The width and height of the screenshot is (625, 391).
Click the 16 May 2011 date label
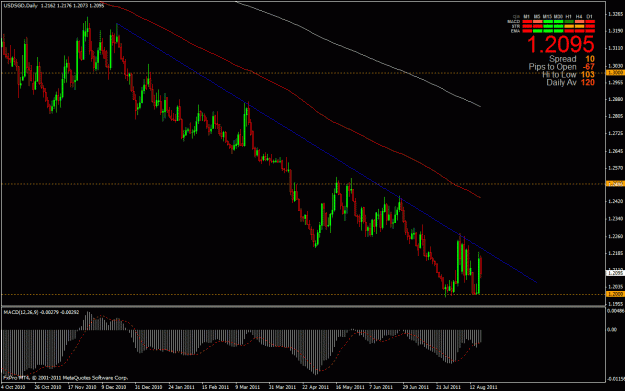click(350, 387)
